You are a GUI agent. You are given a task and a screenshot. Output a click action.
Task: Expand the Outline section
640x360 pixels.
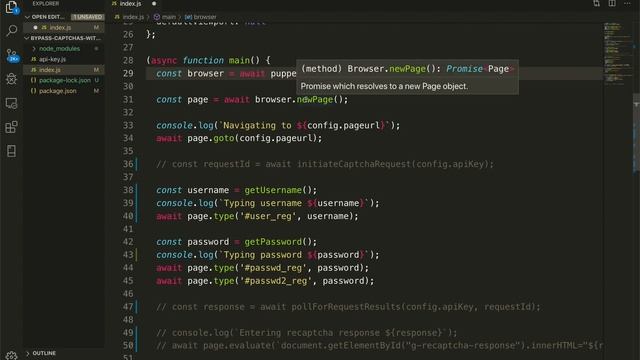[28, 353]
